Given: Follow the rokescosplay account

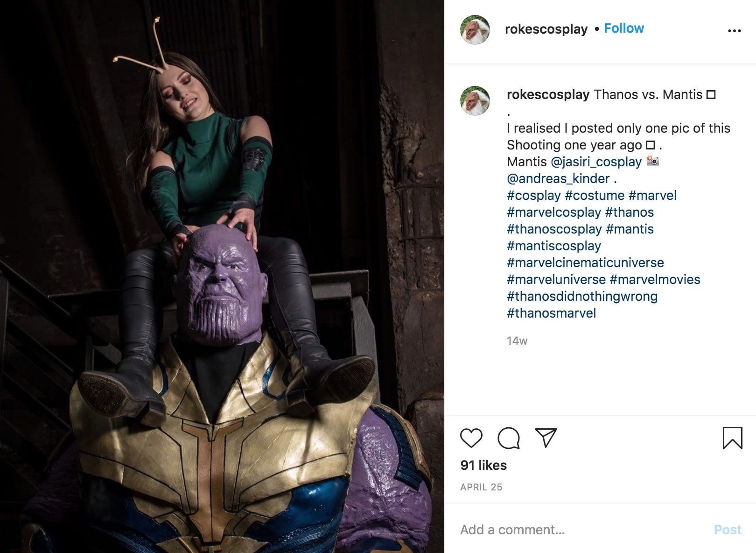Looking at the screenshot, I should 624,28.
